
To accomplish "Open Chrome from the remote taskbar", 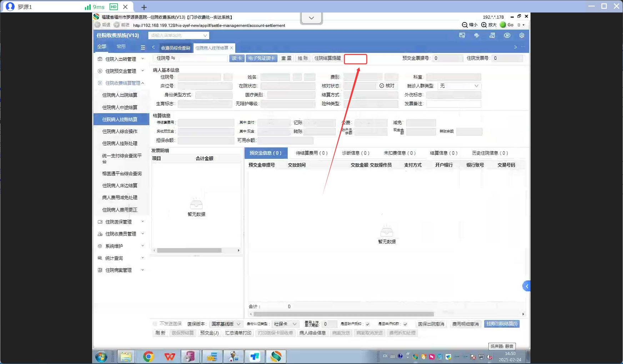I will click(148, 357).
